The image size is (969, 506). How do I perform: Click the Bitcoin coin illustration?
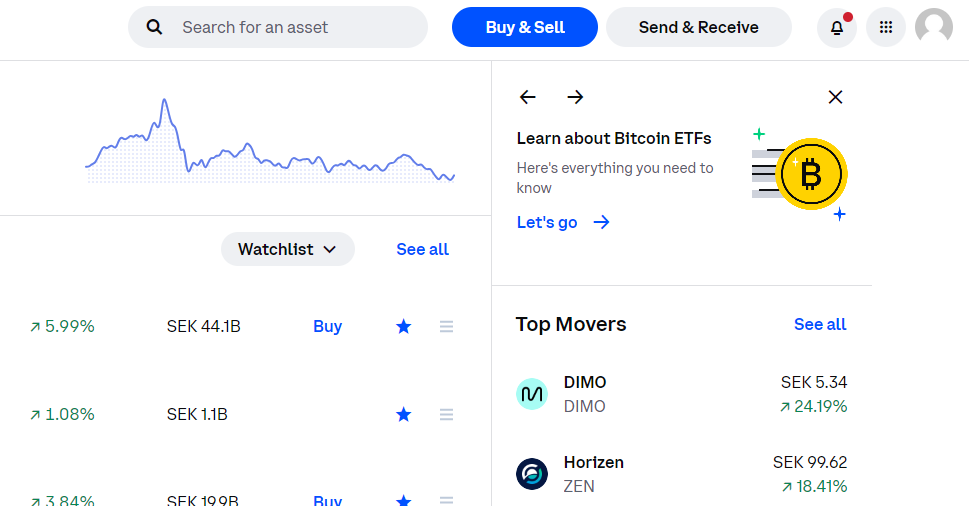[x=811, y=175]
